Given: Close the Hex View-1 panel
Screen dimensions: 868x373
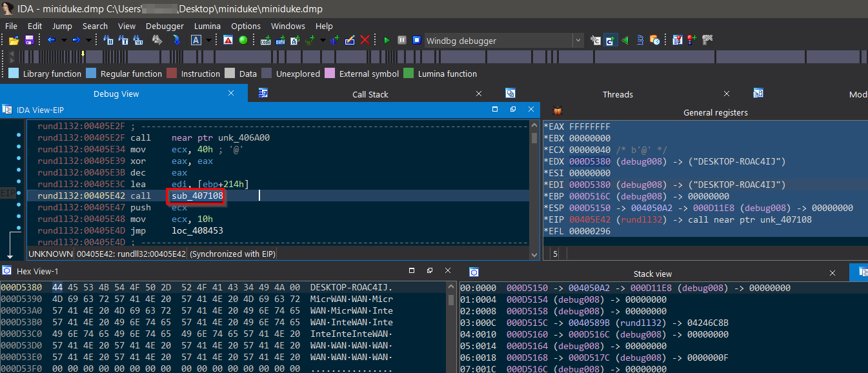Looking at the screenshot, I should (447, 271).
